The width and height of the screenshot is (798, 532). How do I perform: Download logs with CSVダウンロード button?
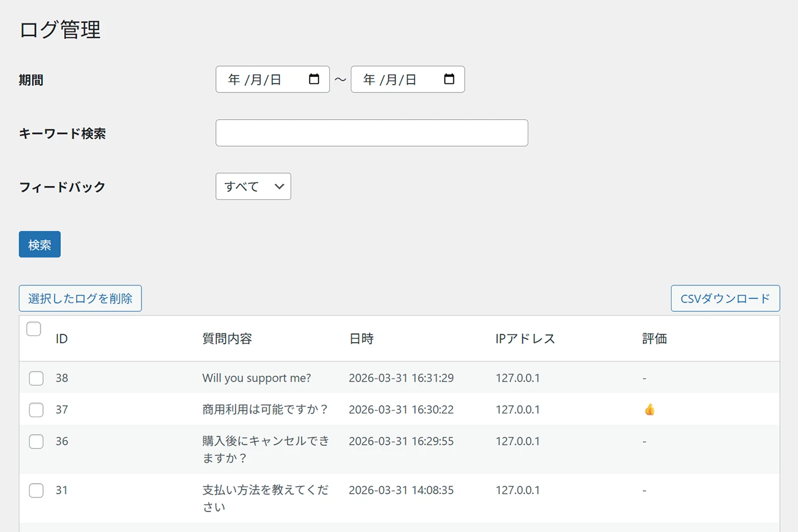point(725,299)
